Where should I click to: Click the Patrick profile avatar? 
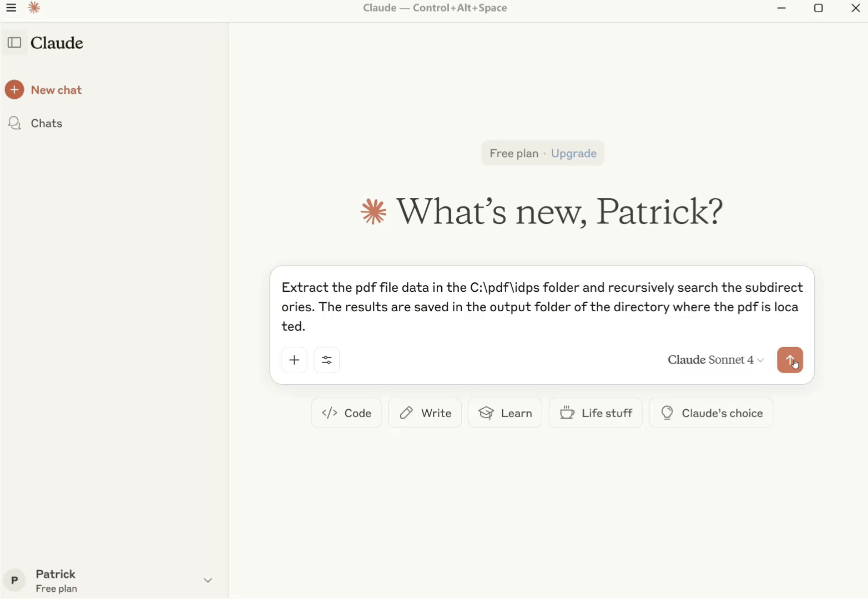(14, 581)
